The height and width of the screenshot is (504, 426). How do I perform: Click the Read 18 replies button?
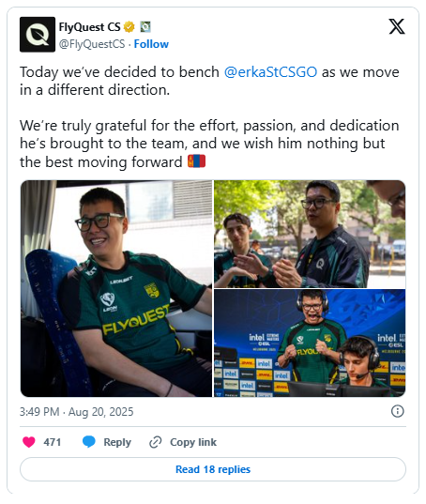(213, 469)
